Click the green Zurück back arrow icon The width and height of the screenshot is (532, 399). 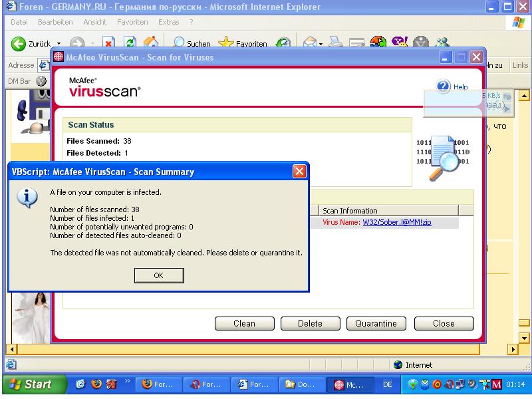click(19, 43)
